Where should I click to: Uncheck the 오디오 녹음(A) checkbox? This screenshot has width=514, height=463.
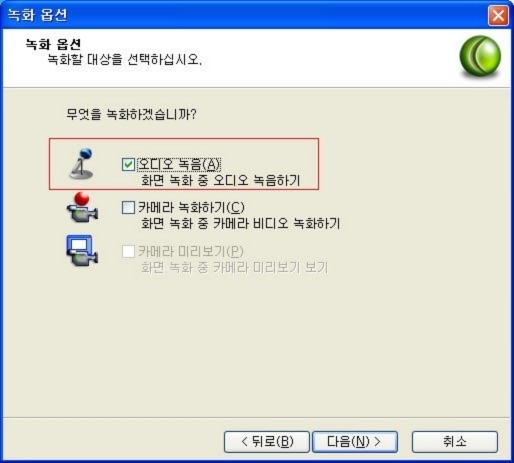point(128,164)
